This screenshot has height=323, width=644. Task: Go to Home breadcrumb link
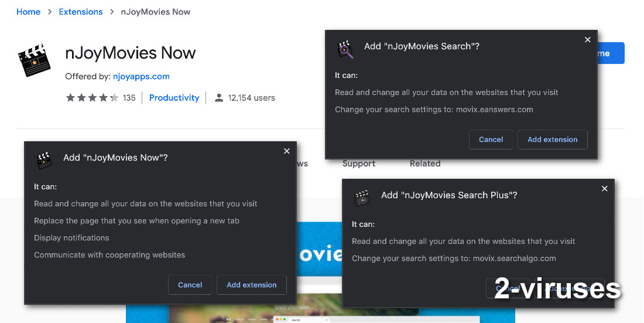pyautogui.click(x=28, y=12)
